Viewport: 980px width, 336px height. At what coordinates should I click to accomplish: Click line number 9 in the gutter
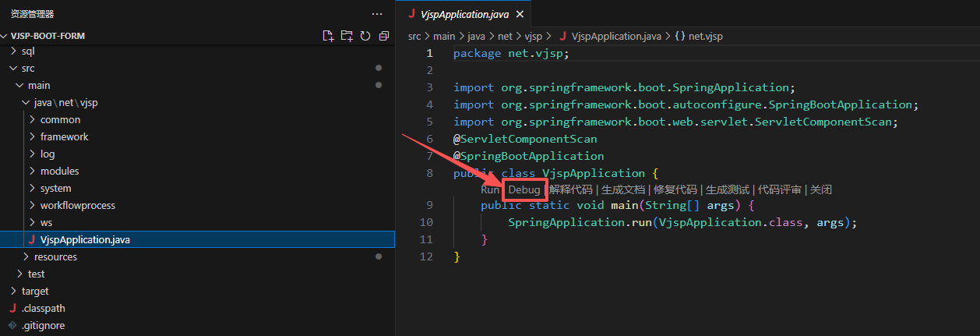tap(429, 206)
